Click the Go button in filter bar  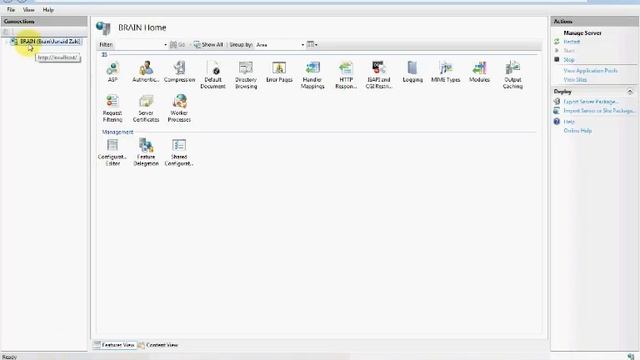[178, 44]
